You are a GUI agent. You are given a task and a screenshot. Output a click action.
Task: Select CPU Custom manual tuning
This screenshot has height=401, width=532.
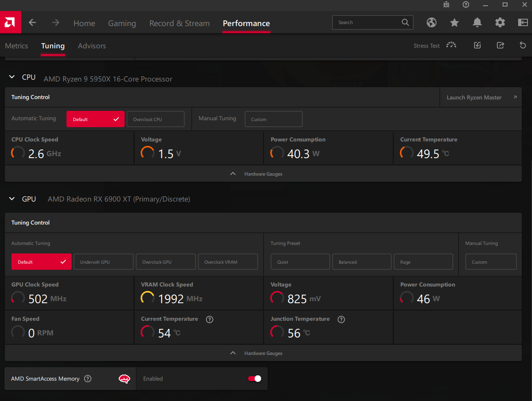click(x=274, y=119)
